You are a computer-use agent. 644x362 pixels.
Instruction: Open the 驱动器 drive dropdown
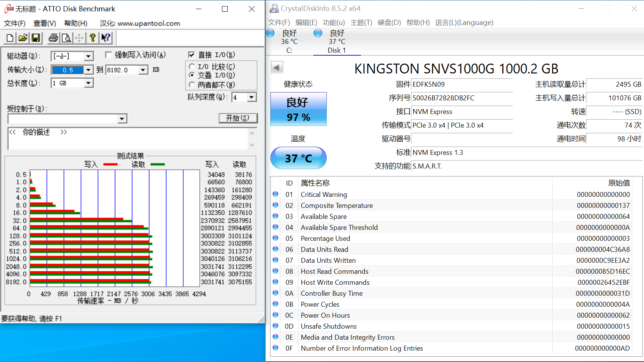88,56
